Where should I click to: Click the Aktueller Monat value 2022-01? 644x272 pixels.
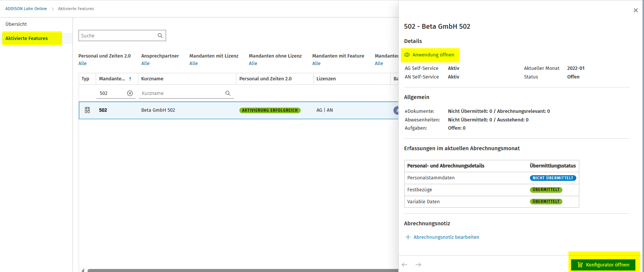[x=576, y=68]
